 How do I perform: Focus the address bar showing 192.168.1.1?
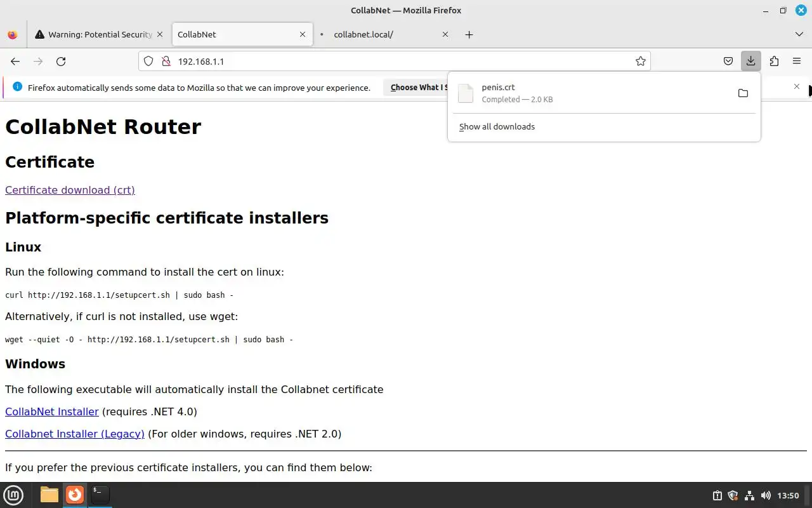tap(393, 61)
